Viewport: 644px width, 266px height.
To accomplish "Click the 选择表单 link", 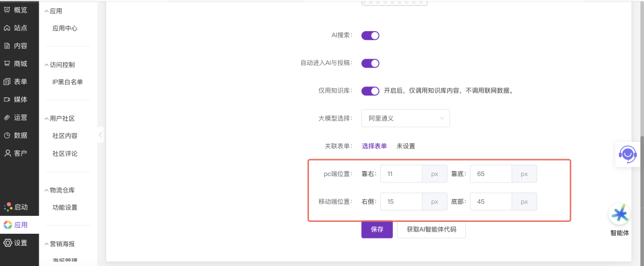I will point(374,146).
